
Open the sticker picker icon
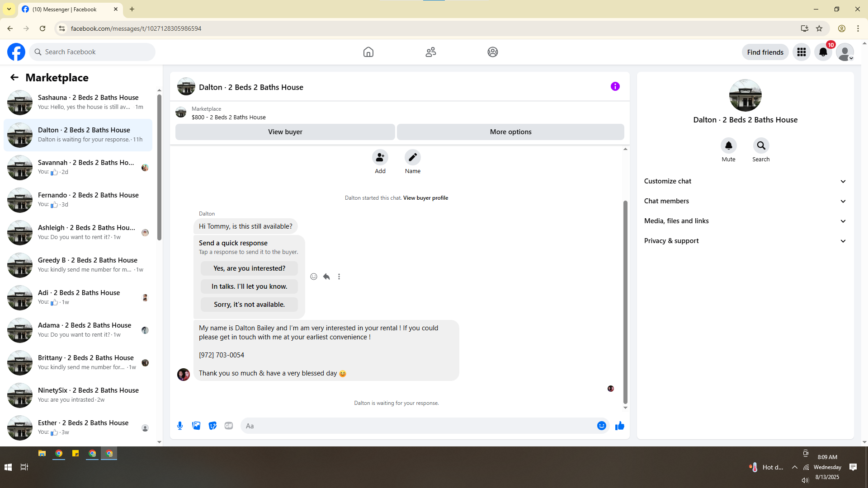click(212, 426)
